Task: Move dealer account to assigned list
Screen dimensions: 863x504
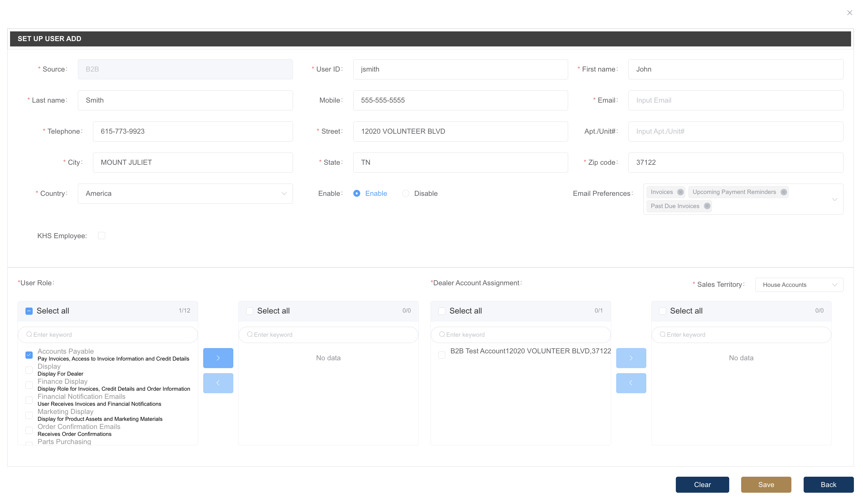Action: point(631,358)
